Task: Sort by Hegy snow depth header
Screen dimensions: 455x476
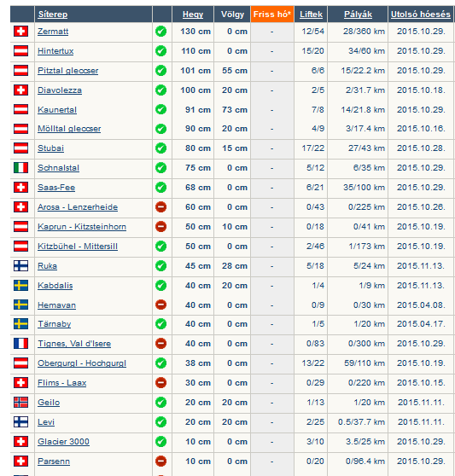Action: [193, 15]
